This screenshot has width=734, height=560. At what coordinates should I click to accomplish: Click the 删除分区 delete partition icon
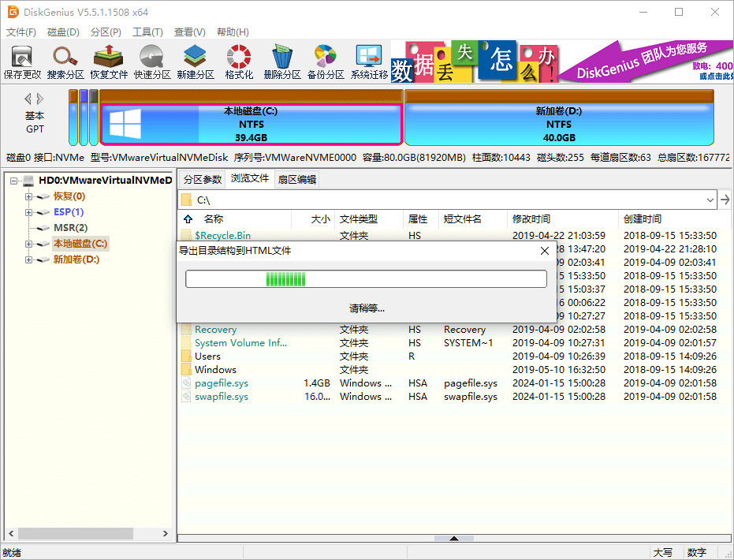[x=282, y=62]
